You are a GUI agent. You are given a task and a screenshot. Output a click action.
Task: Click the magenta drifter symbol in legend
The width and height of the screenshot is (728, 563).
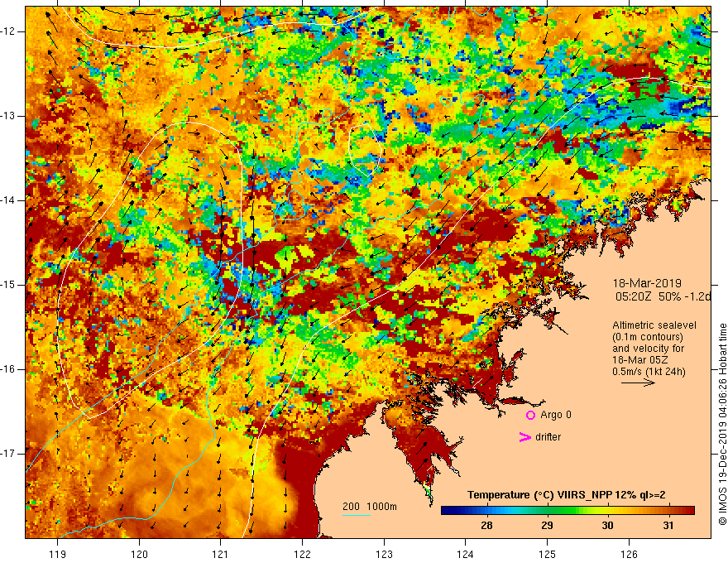[524, 437]
